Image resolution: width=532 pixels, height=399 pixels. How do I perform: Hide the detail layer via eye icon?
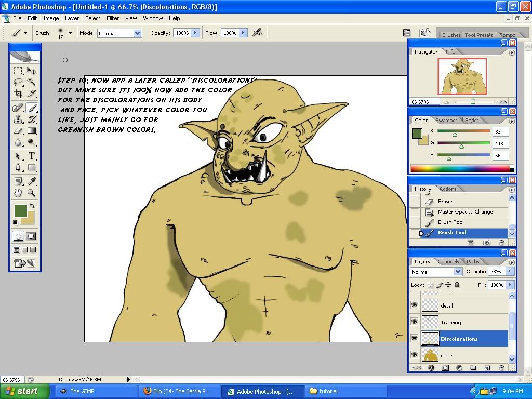coord(415,305)
